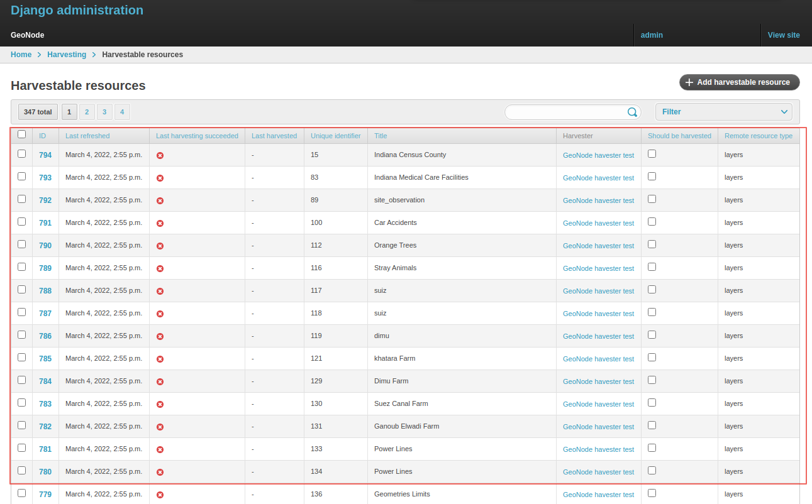Check 'Should be harvested' for Suez Canal Farm
812x504 pixels.
point(652,402)
